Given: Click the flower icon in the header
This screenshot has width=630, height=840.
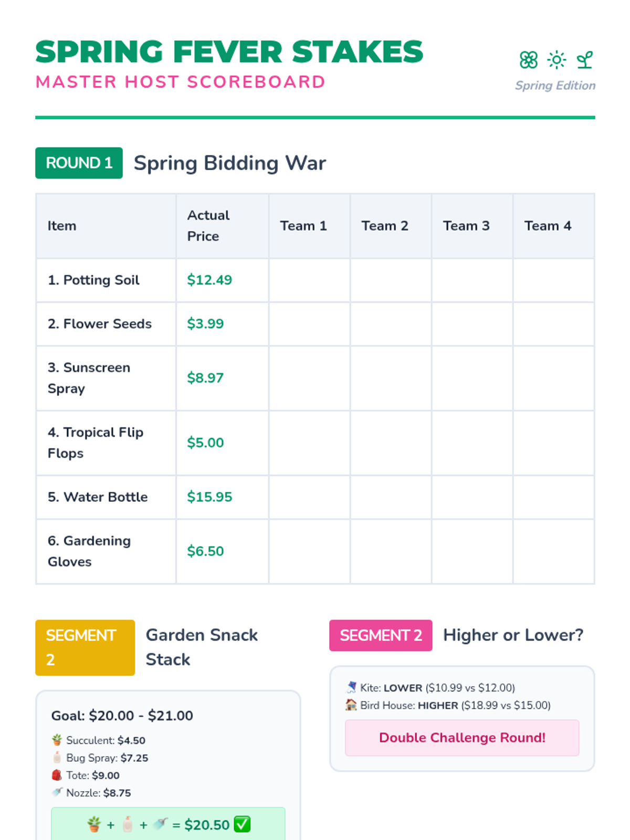Looking at the screenshot, I should pyautogui.click(x=528, y=60).
